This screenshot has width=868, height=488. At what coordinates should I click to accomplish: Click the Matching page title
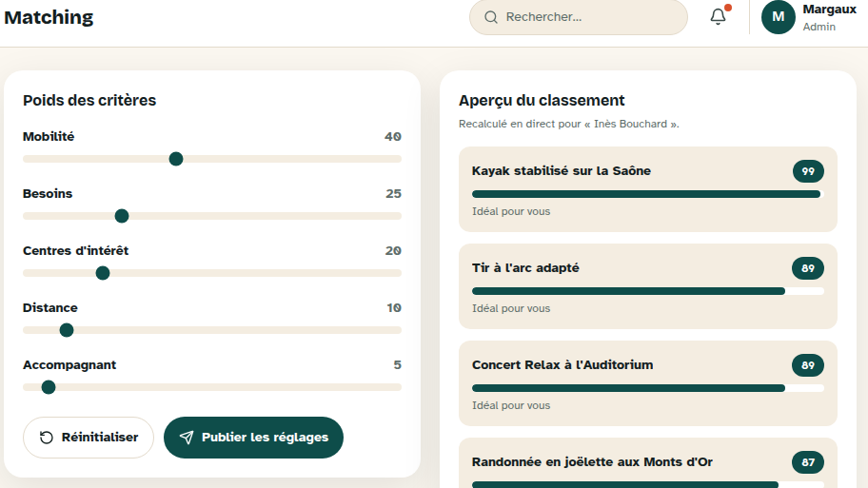tap(49, 18)
